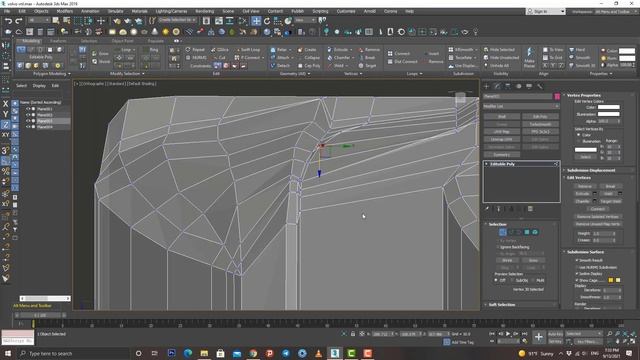Viewport: 640px width, 360px height.
Task: Click the Redo arrow in main toolbar
Action: pyautogui.click(x=18, y=20)
